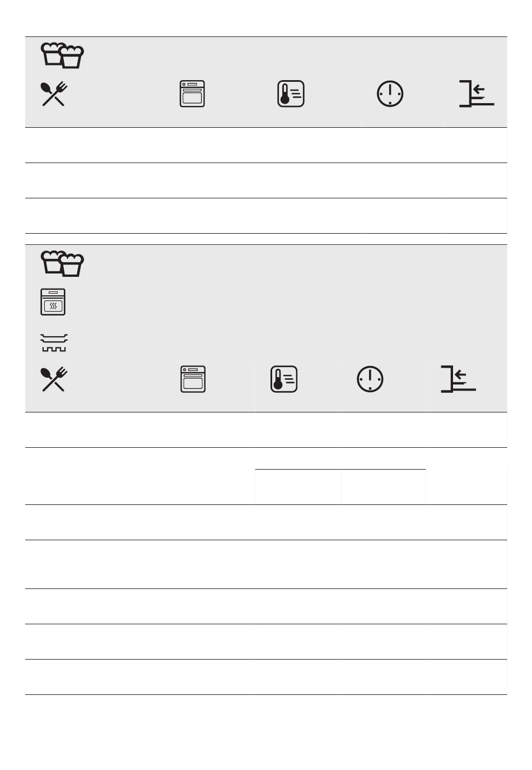Click the first empty row under second table header

click(x=266, y=430)
